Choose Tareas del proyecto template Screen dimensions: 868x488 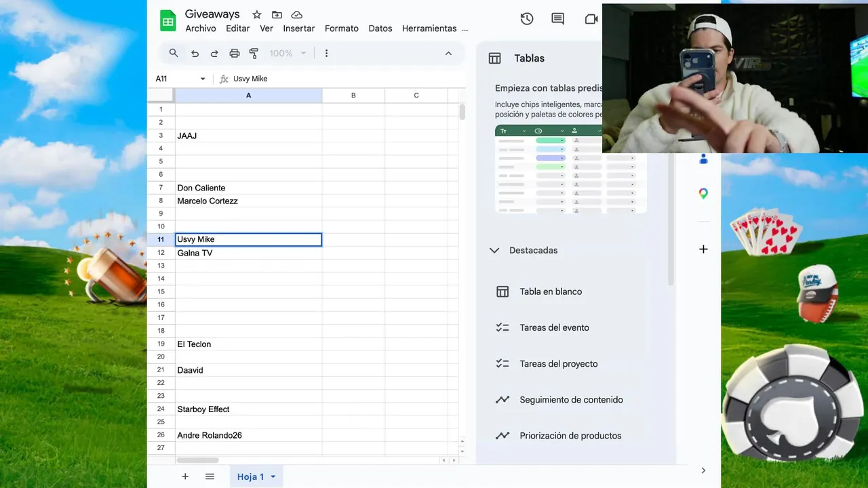559,364
